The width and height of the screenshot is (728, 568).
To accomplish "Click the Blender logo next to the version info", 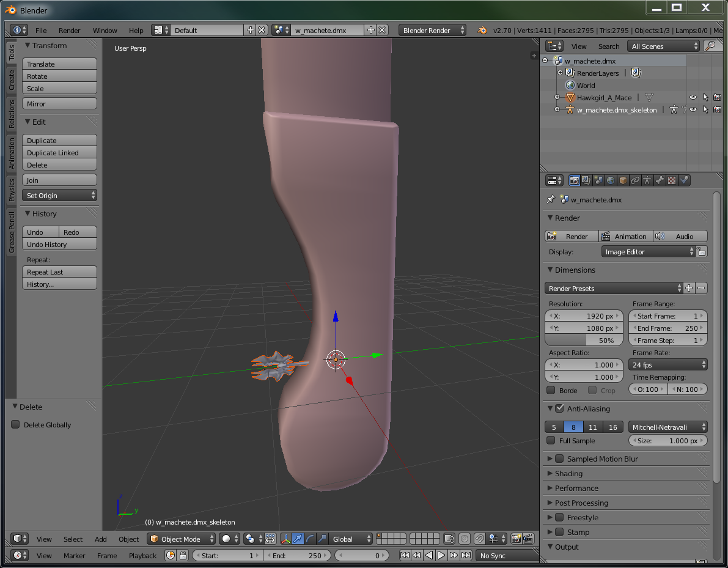I will [482, 30].
